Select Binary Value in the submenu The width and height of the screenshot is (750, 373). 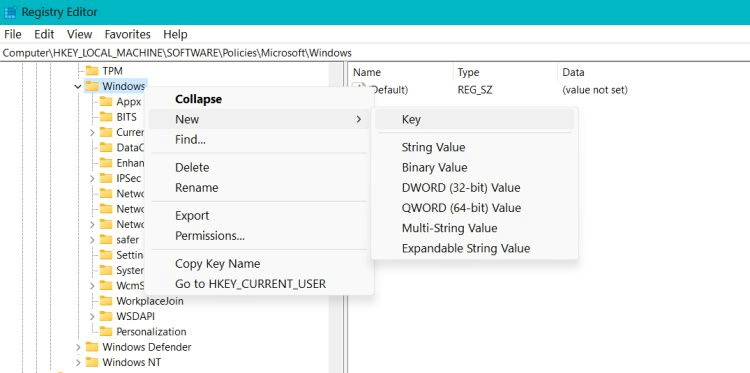[x=474, y=167]
